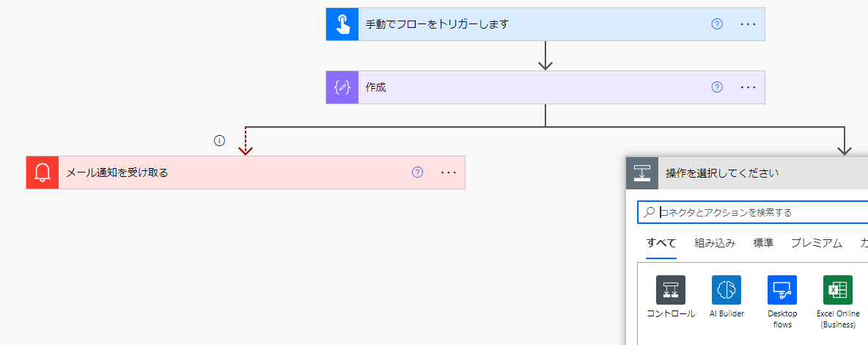This screenshot has width=868, height=345.
Task: Select the AI Builder connector icon
Action: pyautogui.click(x=727, y=290)
